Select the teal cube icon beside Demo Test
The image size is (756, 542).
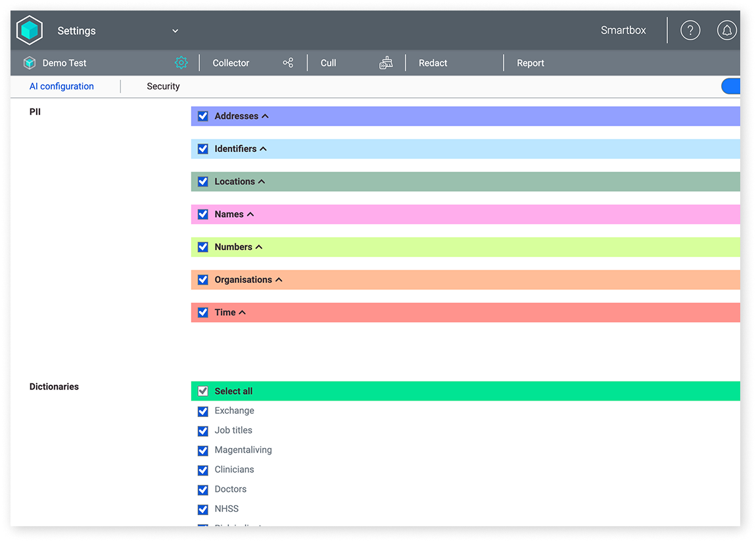point(29,62)
